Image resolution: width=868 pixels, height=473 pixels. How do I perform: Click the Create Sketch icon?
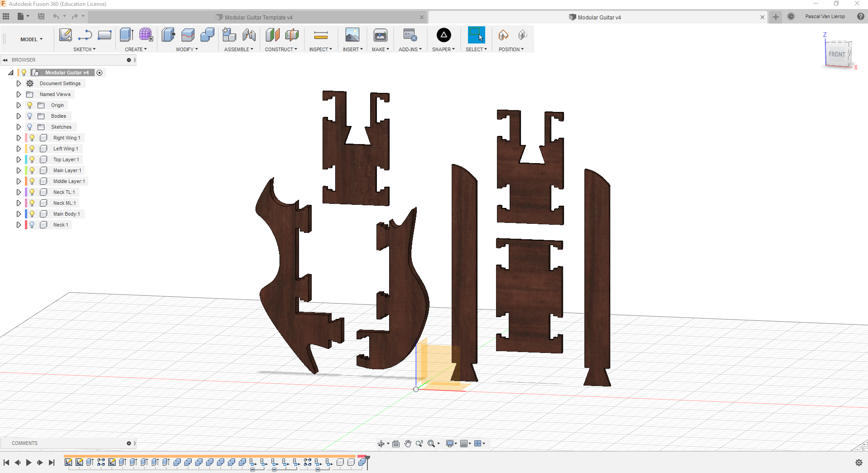tap(65, 35)
